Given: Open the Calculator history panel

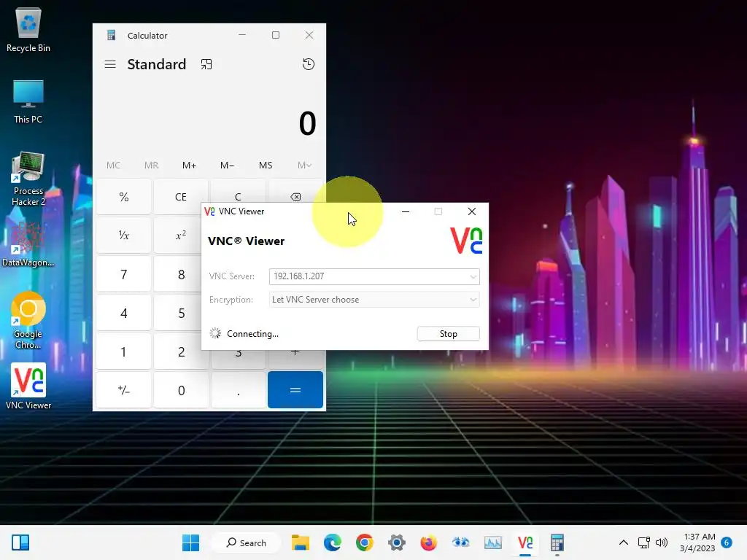Looking at the screenshot, I should 309,64.
